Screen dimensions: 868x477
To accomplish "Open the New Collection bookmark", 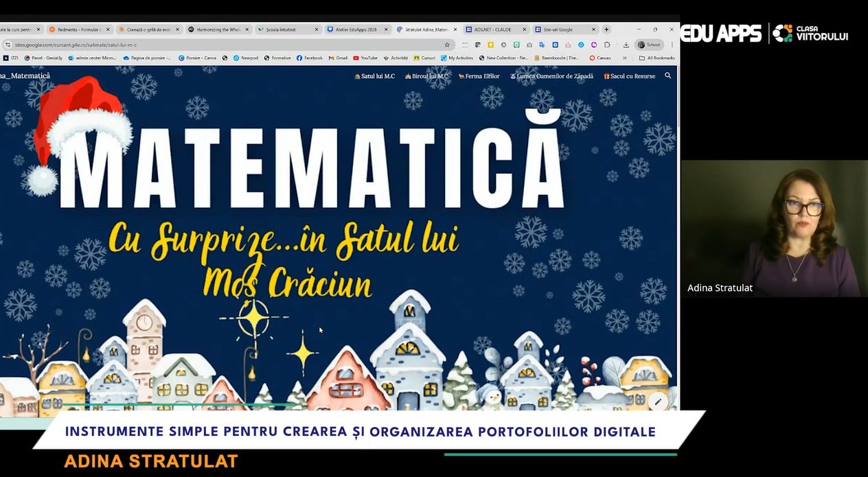I will 504,58.
